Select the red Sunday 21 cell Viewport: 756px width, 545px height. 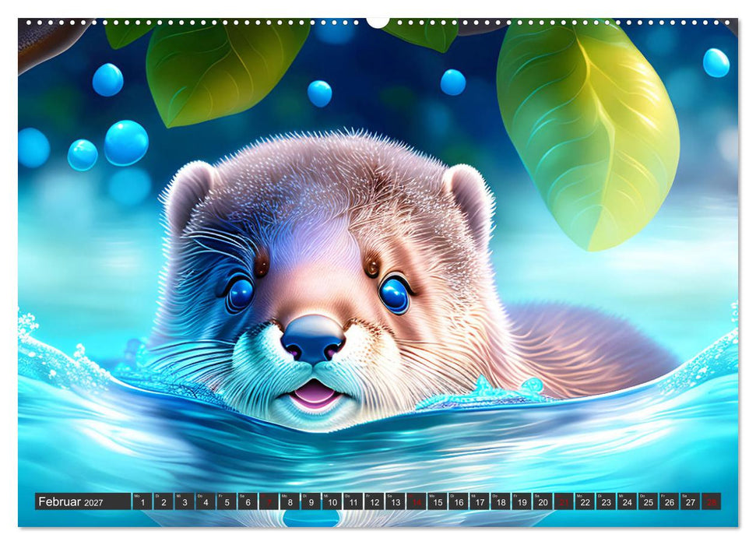563,501
